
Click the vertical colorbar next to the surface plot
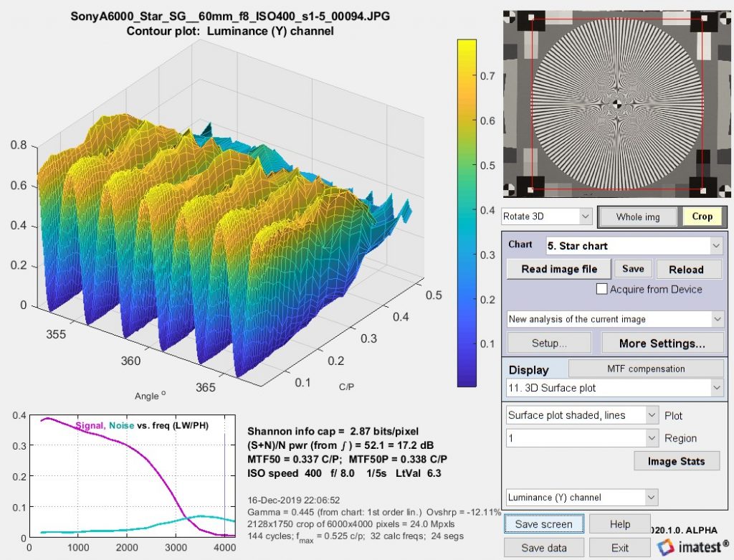pyautogui.click(x=467, y=215)
